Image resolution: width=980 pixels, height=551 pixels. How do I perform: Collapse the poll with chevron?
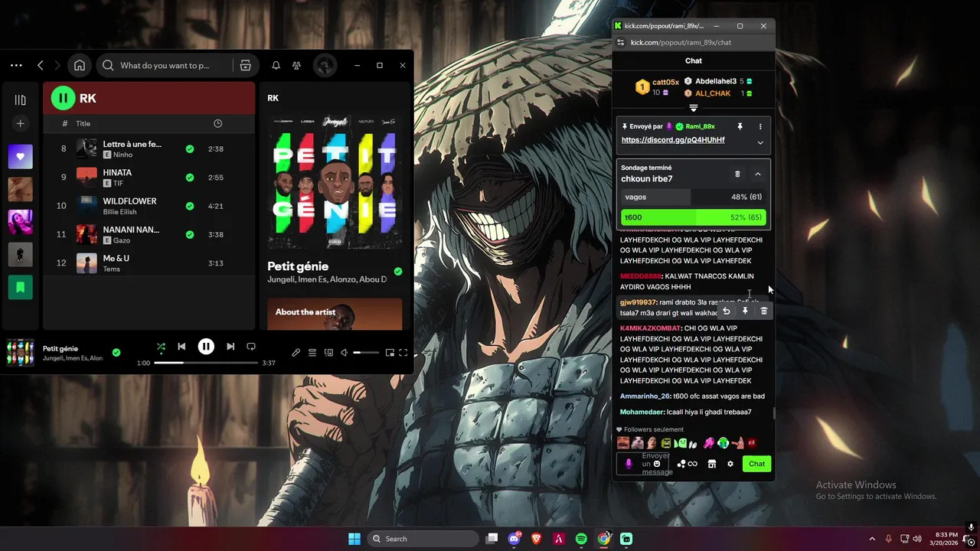point(758,174)
